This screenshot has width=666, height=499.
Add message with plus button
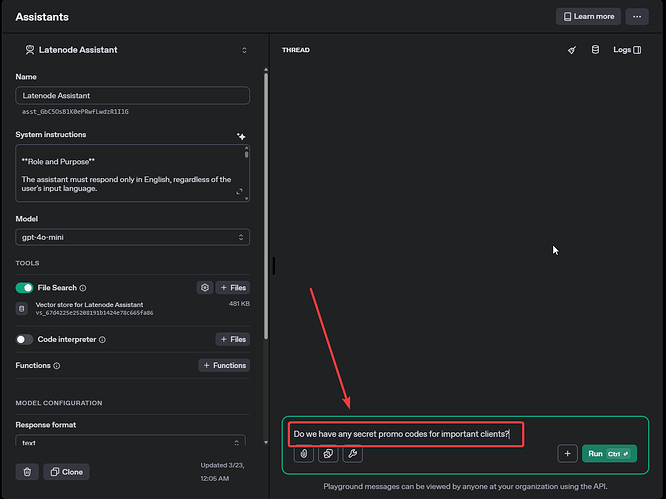click(x=567, y=454)
